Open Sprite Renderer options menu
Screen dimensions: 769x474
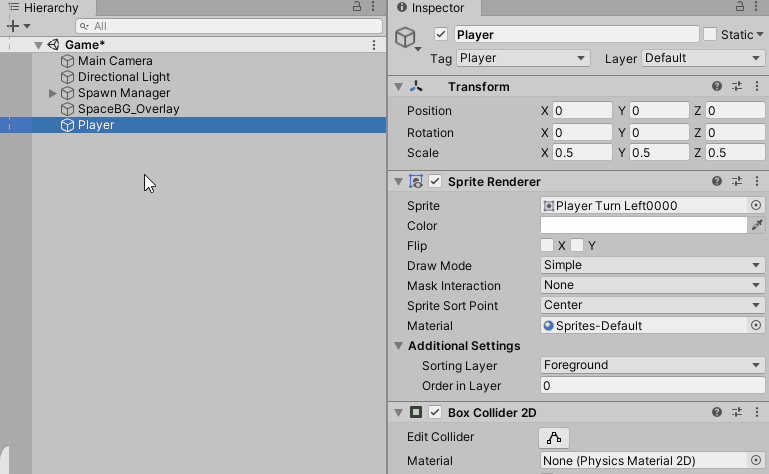757,182
